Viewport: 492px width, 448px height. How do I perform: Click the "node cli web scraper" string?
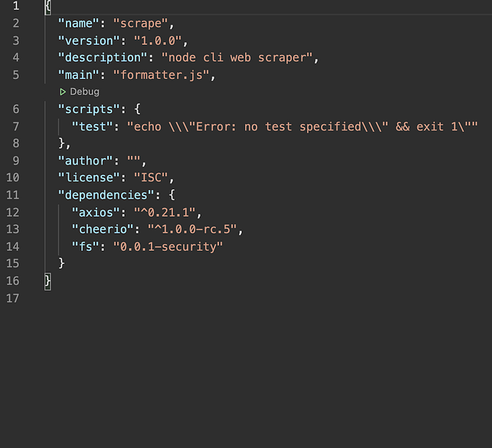[237, 58]
